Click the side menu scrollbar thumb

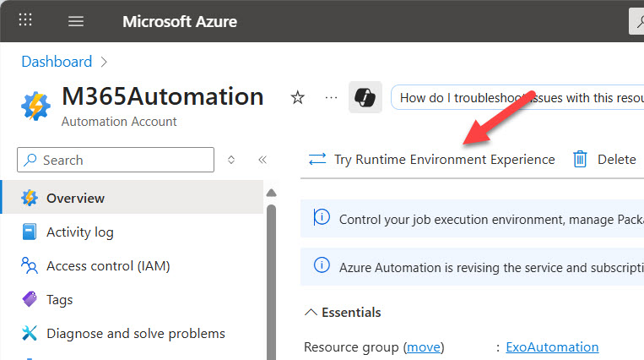tap(271, 281)
